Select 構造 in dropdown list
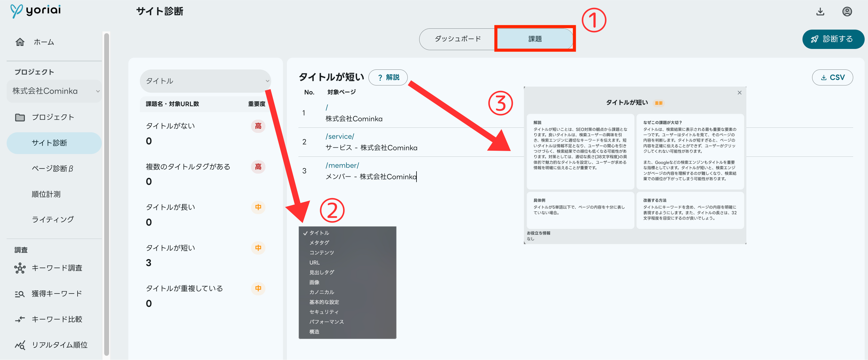This screenshot has width=868, height=360. tap(314, 332)
